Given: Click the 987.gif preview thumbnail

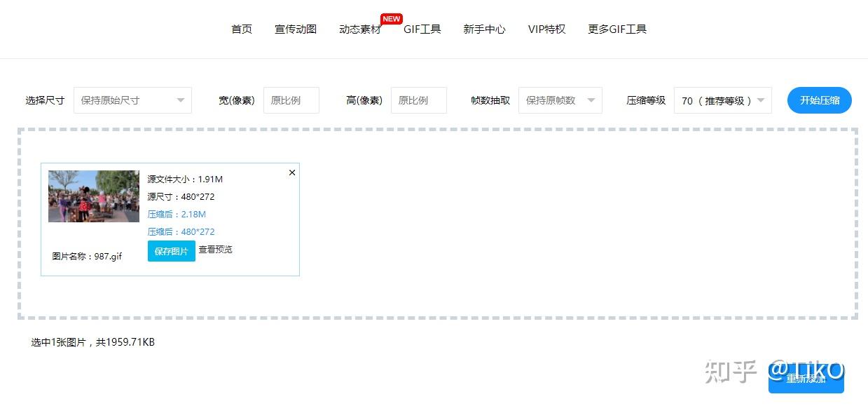Looking at the screenshot, I should pos(93,196).
